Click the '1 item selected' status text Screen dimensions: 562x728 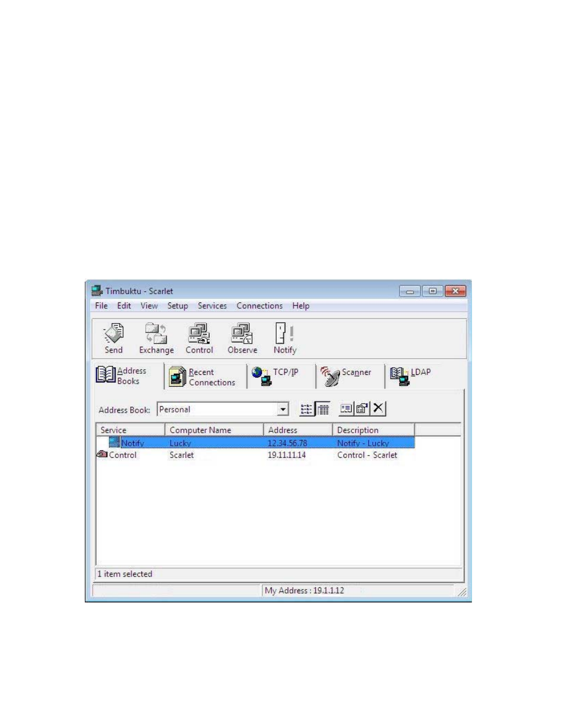(125, 574)
